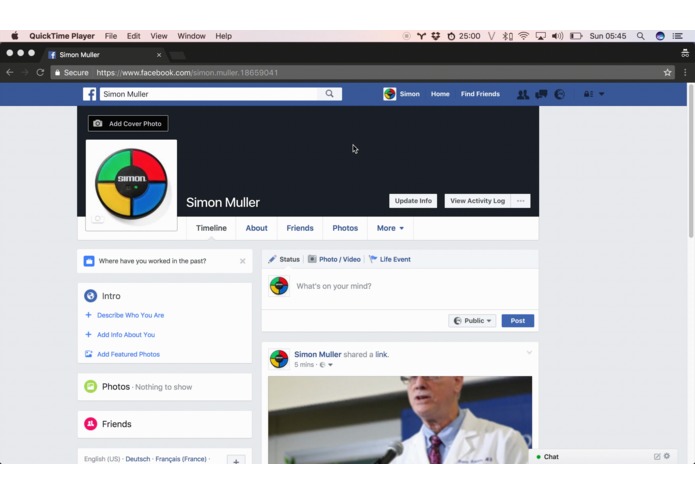Click Simon Muller name on the post

pos(318,354)
